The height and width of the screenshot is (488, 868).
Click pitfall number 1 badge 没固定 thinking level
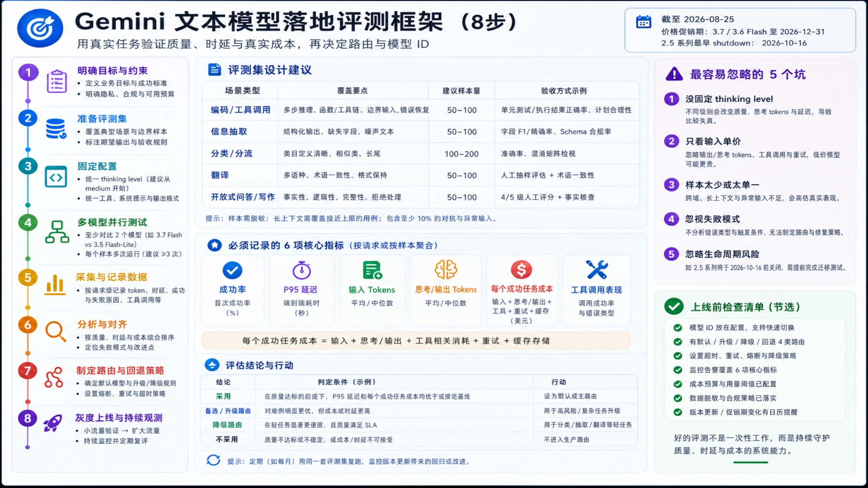coord(671,99)
